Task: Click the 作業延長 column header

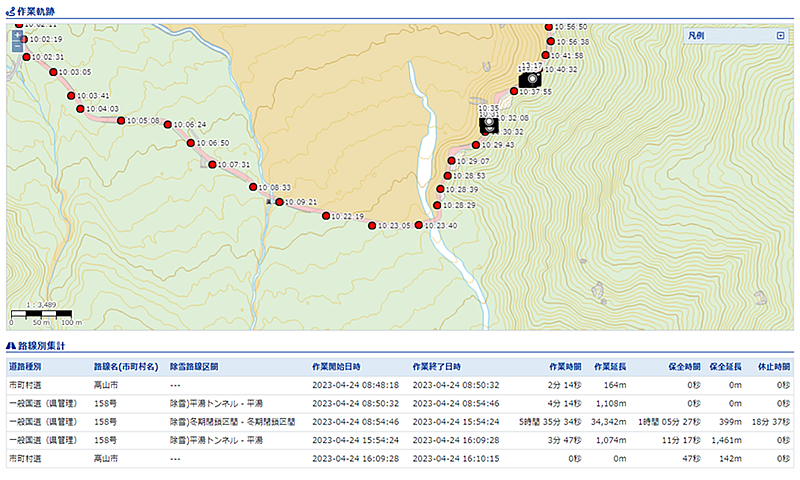Action: [610, 367]
